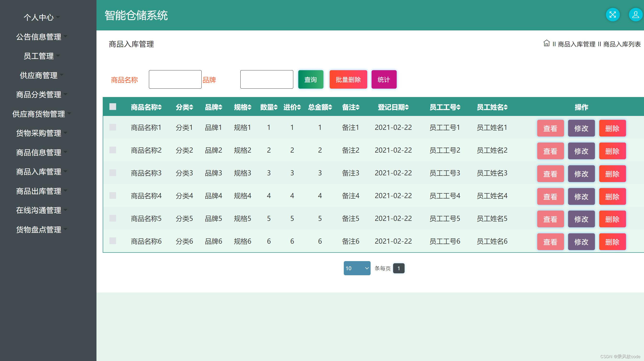This screenshot has height=361, width=644.
Task: Click the home icon in breadcrumb
Action: tap(547, 43)
